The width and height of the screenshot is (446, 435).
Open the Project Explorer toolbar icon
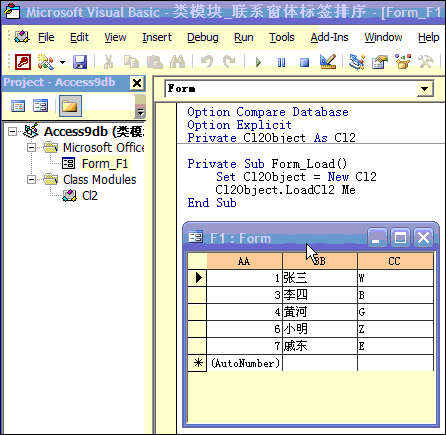(x=357, y=62)
